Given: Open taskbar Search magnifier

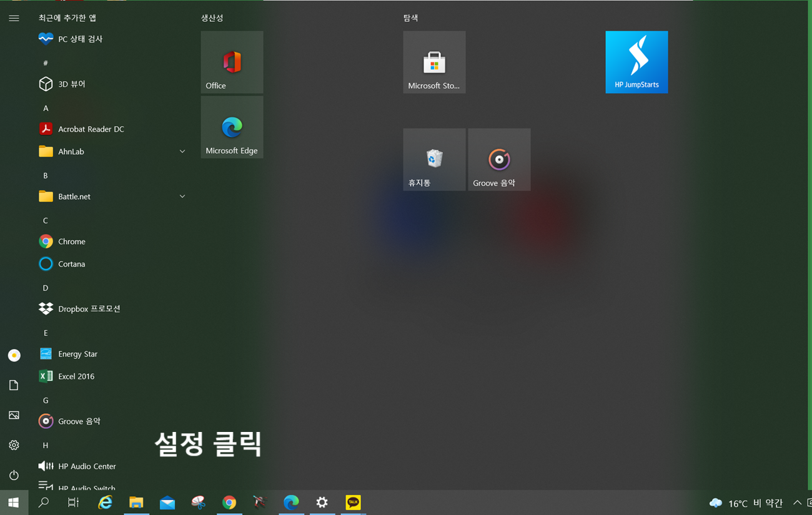Looking at the screenshot, I should click(x=43, y=503).
